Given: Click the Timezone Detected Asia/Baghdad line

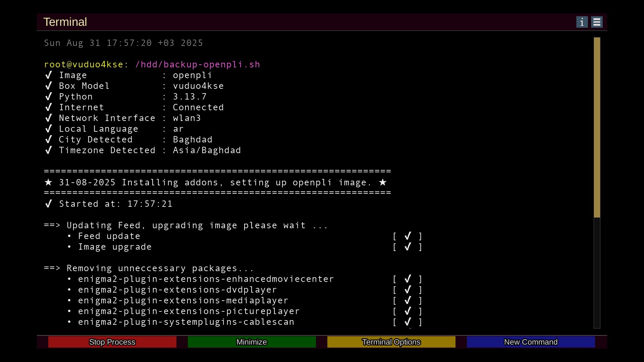Looking at the screenshot, I should click(143, 150).
